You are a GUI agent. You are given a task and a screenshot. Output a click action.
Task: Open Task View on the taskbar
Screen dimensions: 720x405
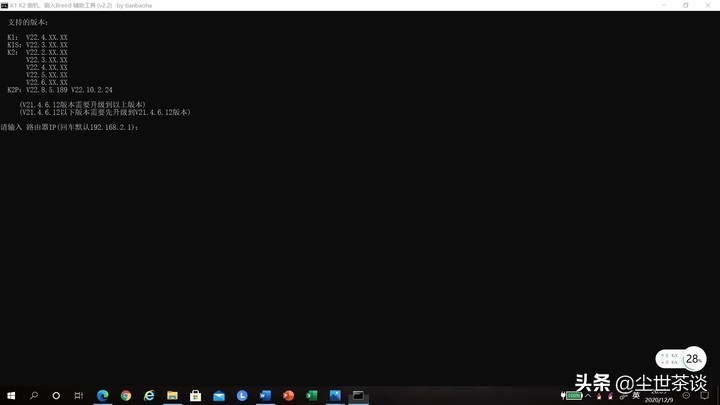coord(79,395)
